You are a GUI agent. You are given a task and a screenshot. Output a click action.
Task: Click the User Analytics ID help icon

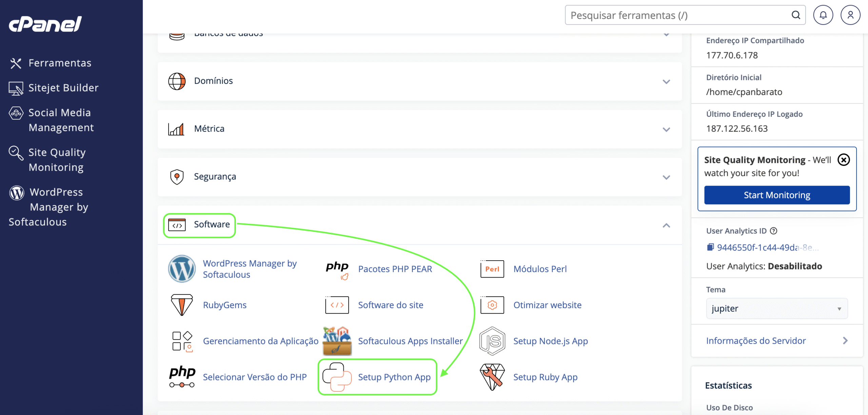773,231
